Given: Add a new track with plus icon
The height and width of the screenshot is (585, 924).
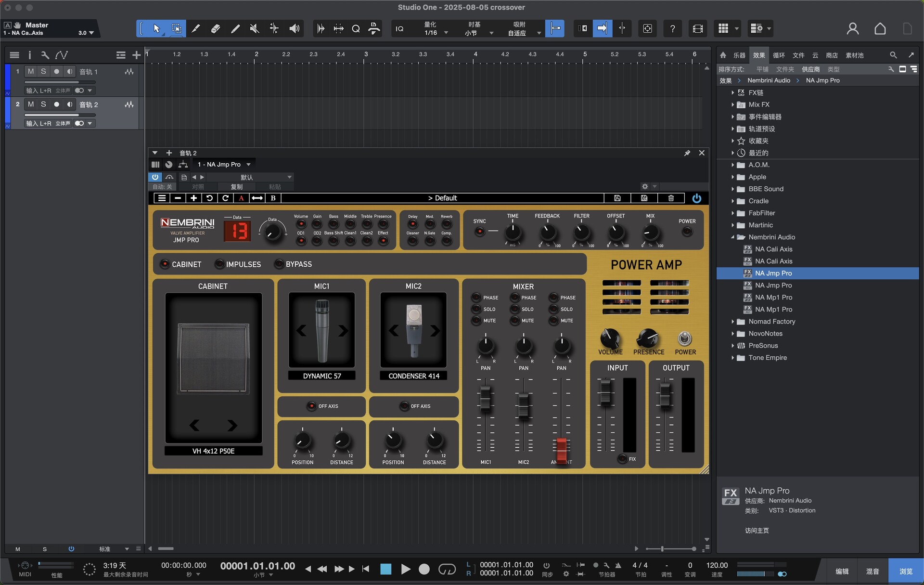Looking at the screenshot, I should pyautogui.click(x=137, y=55).
